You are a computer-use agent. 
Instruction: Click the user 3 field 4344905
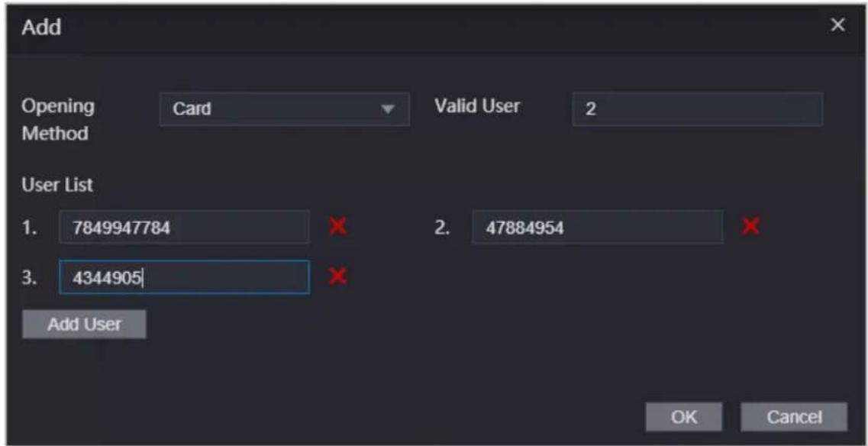coord(184,277)
